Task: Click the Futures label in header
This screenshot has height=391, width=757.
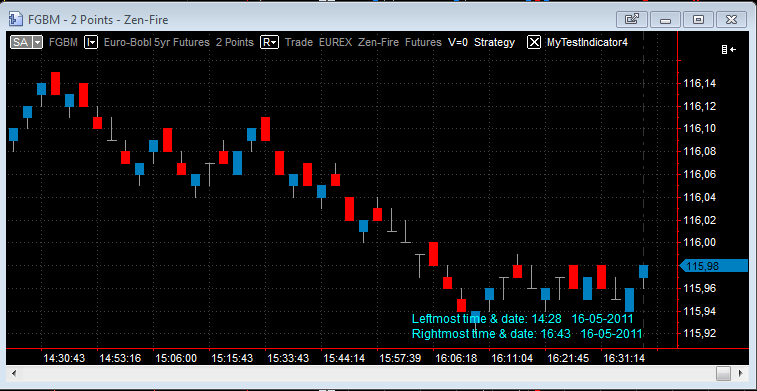Action: [423, 42]
